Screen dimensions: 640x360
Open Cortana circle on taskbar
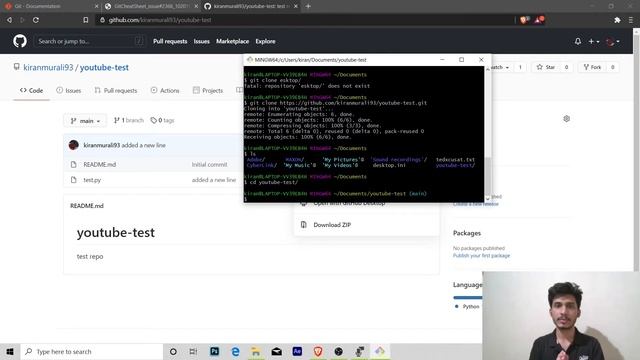173,351
